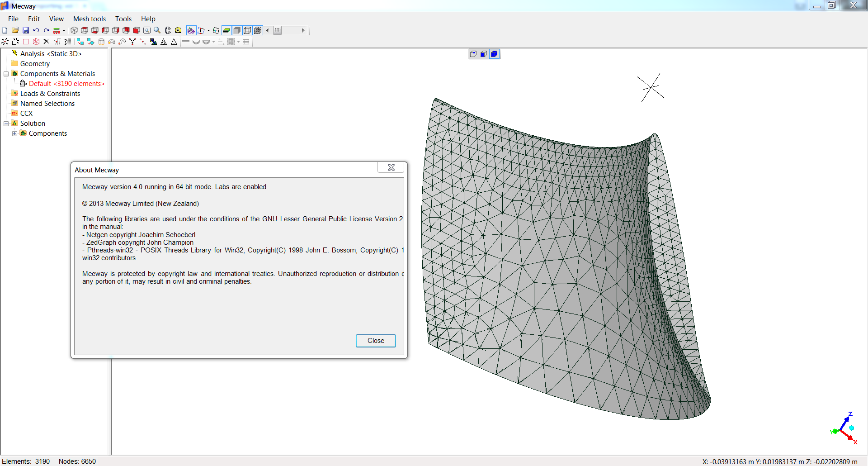
Task: Open the Help menu
Action: (x=148, y=19)
